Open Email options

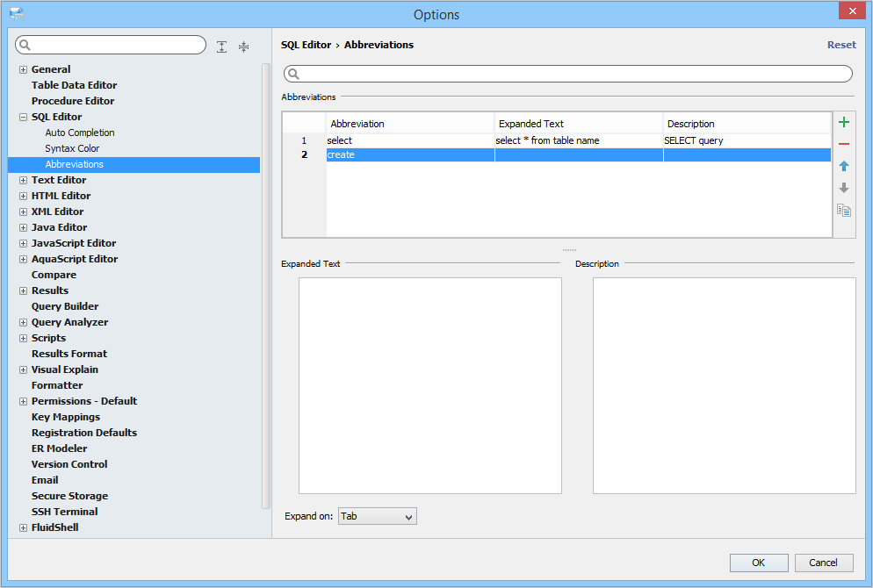point(45,480)
